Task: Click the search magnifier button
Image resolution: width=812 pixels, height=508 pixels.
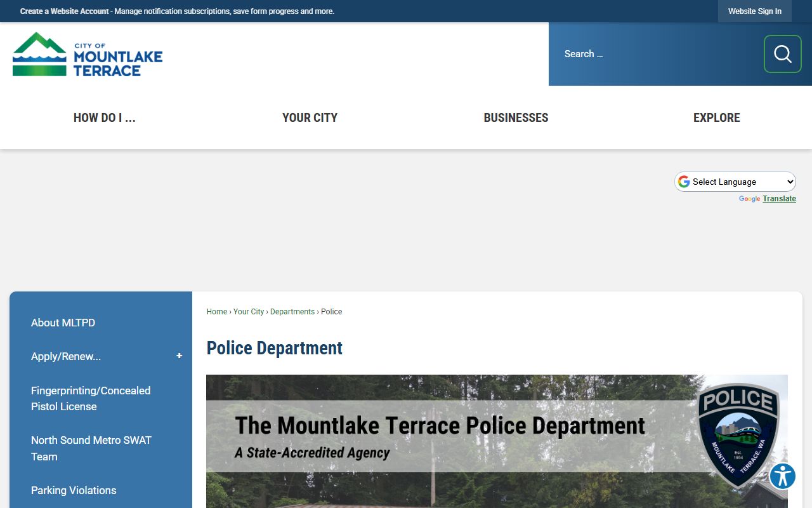Action: coord(782,54)
